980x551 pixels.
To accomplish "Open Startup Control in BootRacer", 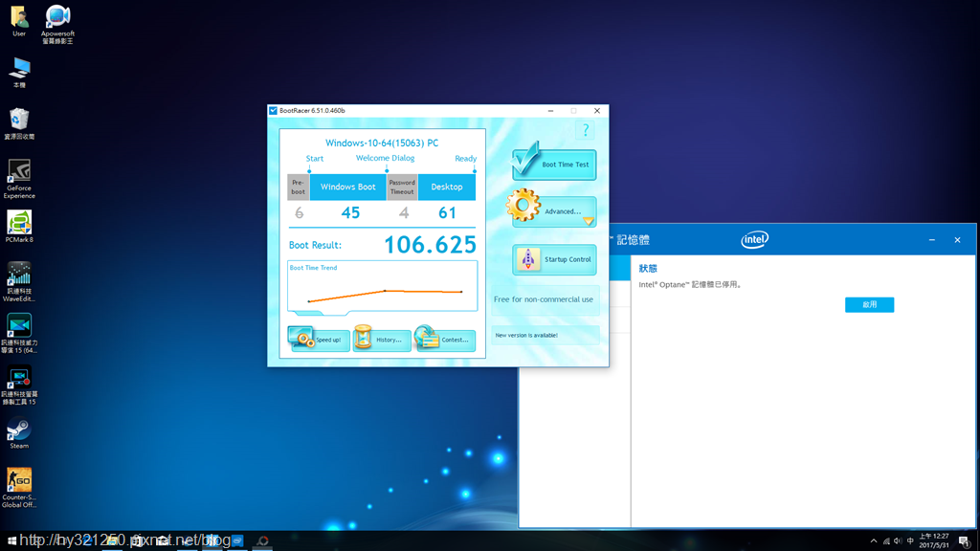I will tap(554, 259).
